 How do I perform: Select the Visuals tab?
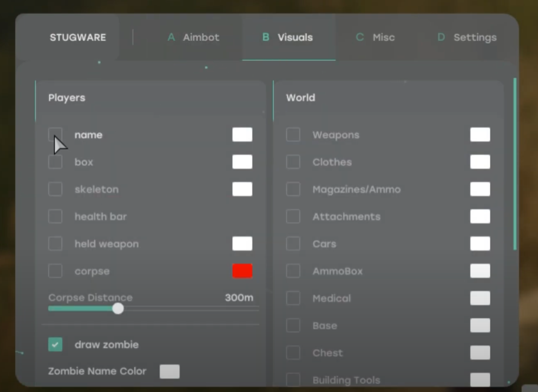coord(288,37)
